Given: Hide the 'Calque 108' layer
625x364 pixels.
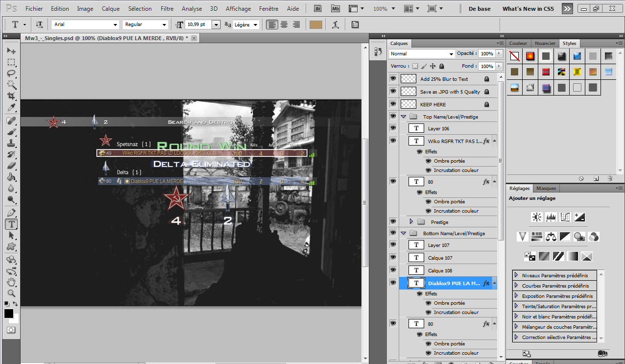Looking at the screenshot, I should pyautogui.click(x=393, y=270).
